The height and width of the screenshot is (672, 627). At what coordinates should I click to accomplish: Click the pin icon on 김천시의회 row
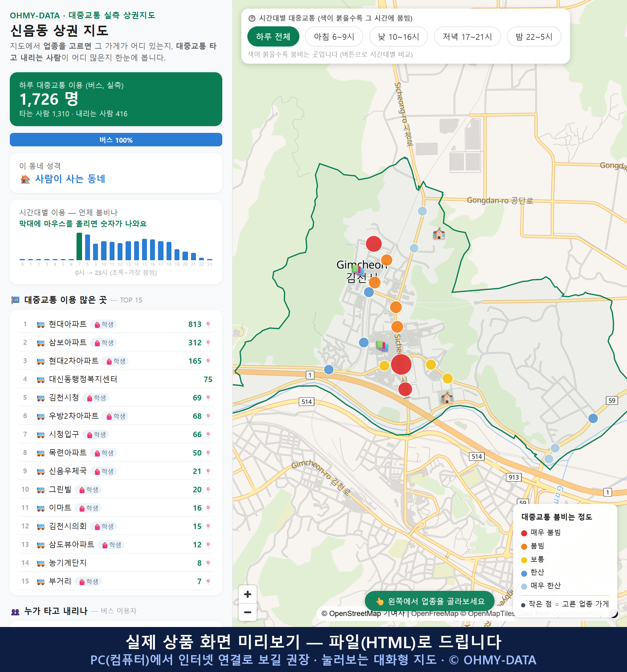tap(208, 526)
